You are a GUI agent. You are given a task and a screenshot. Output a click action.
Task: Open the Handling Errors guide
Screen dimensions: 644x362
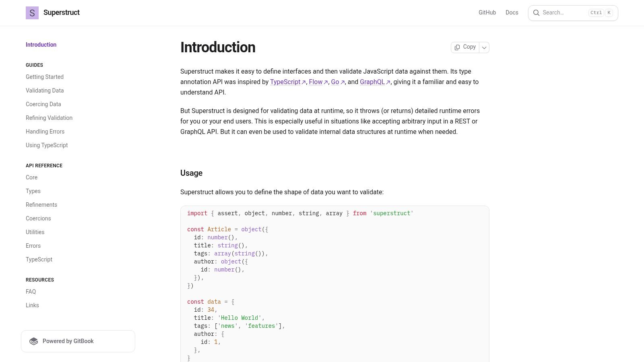[45, 132]
